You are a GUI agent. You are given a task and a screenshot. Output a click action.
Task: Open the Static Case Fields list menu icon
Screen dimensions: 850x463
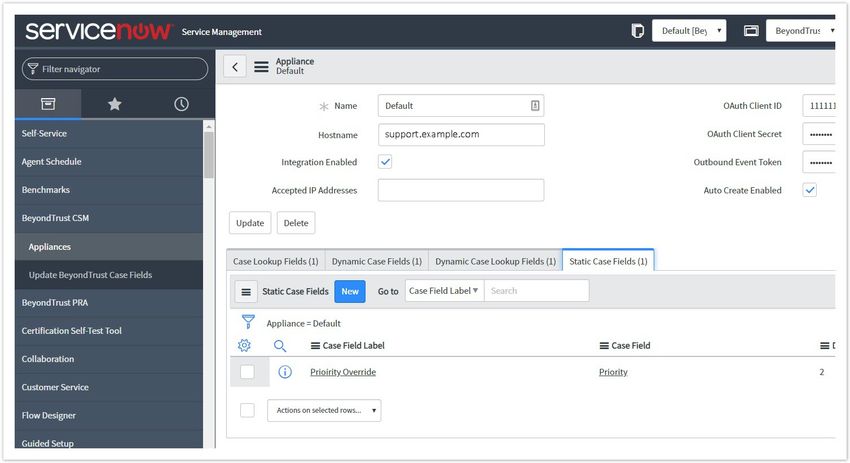point(246,292)
